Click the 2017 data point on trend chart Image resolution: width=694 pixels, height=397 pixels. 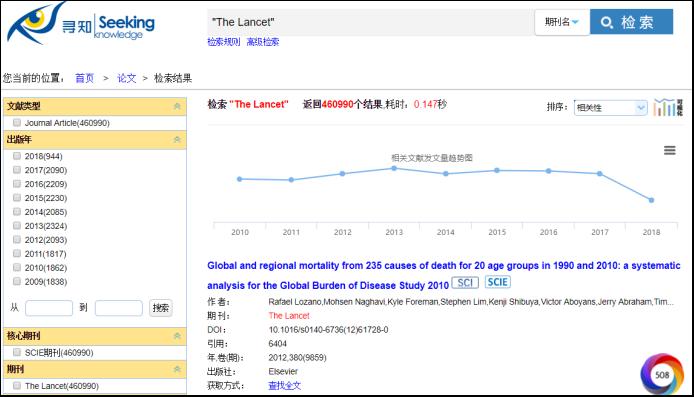pos(600,174)
